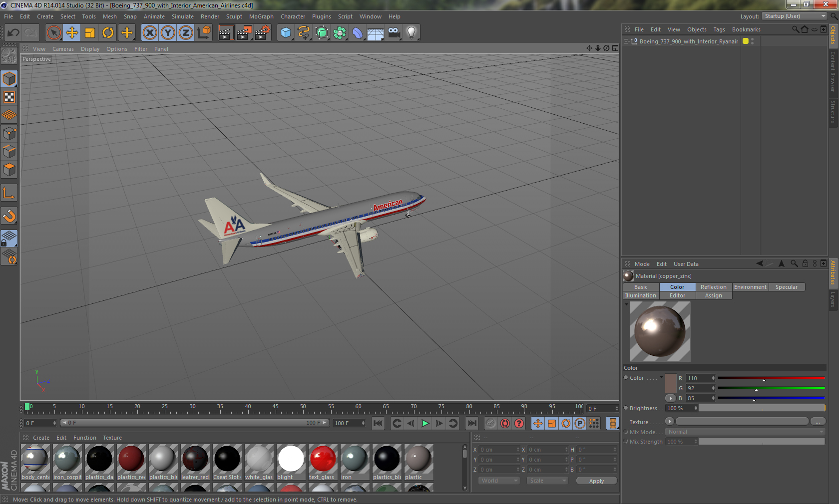The image size is (839, 504).
Task: Toggle visibility dots of Boeing object
Action: (x=753, y=41)
